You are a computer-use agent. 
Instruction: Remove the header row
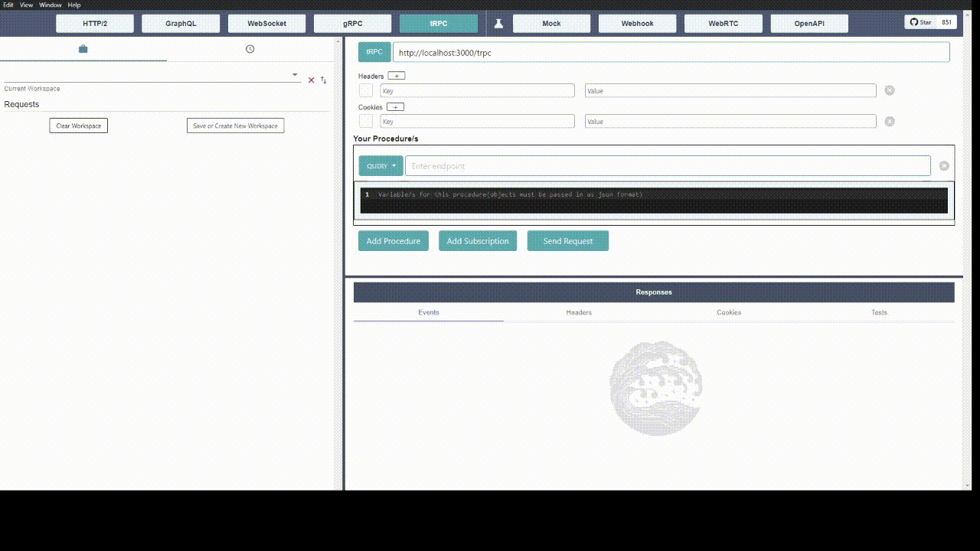pos(890,90)
